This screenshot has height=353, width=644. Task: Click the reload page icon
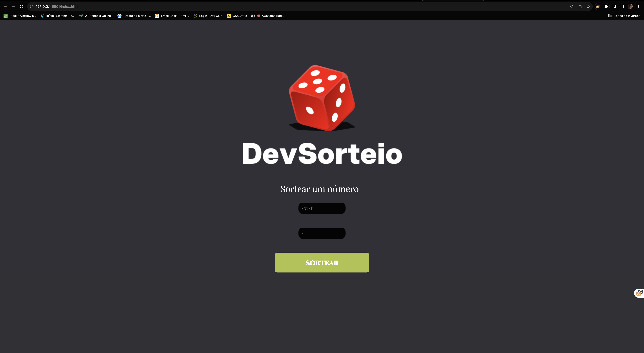coord(22,7)
